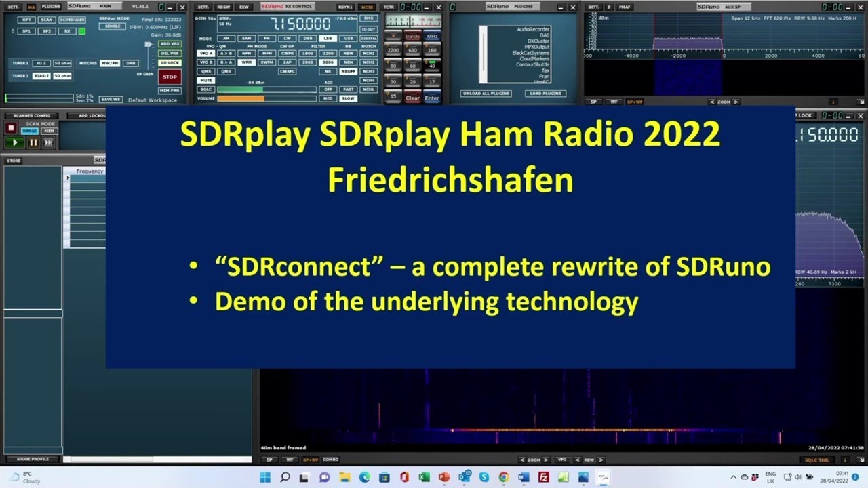The height and width of the screenshot is (488, 868).
Task: Click SAVE WS workspace button
Action: pyautogui.click(x=111, y=99)
